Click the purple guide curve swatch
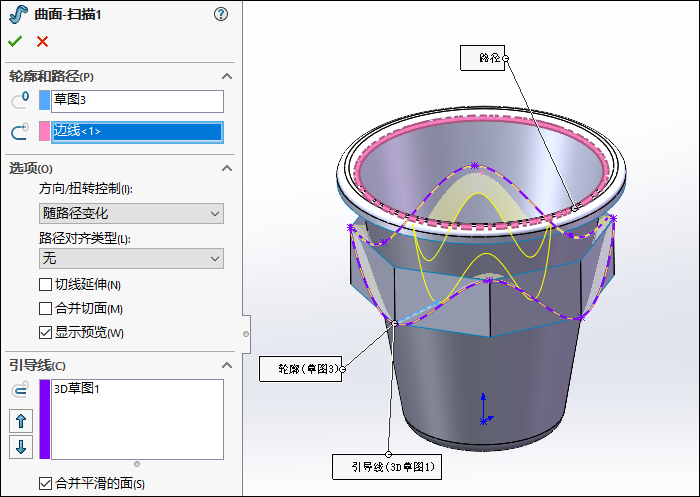Image resolution: width=700 pixels, height=497 pixels. (x=44, y=419)
